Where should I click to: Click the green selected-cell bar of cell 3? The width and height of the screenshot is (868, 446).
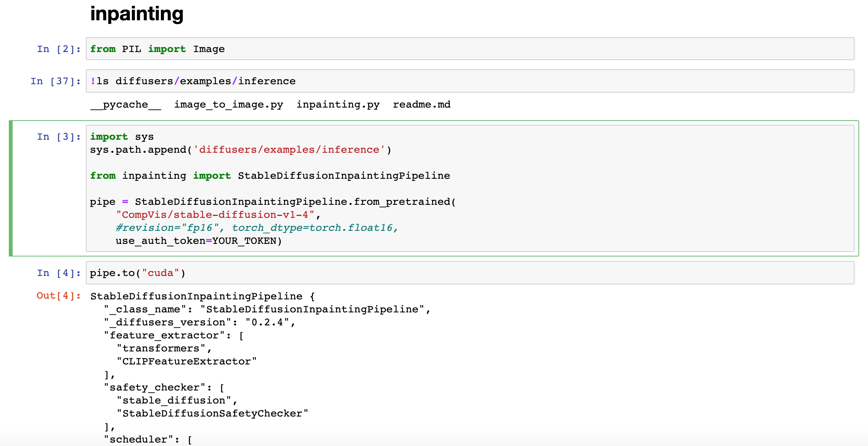click(x=11, y=188)
